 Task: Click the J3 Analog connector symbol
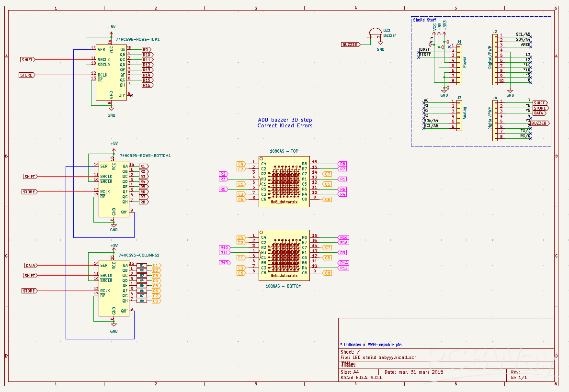(459, 116)
